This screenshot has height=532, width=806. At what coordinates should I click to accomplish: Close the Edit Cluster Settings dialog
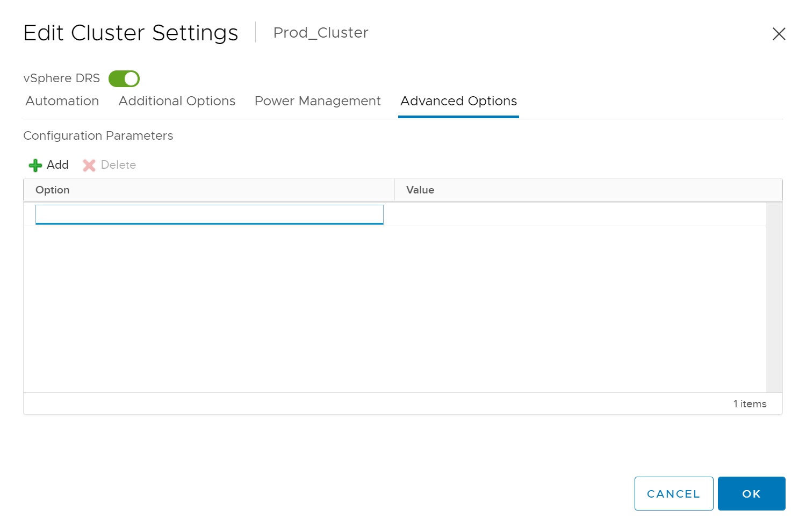point(779,34)
